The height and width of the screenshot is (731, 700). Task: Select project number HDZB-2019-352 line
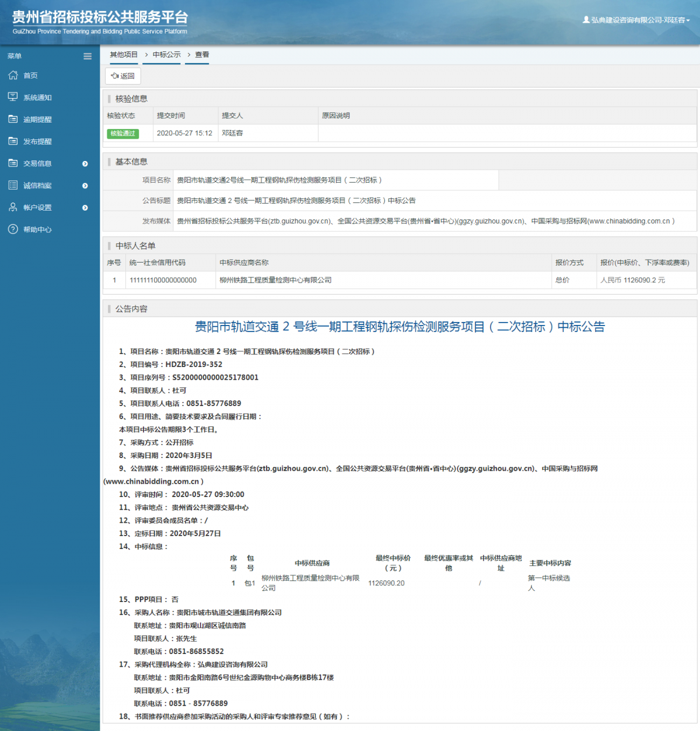[170, 365]
